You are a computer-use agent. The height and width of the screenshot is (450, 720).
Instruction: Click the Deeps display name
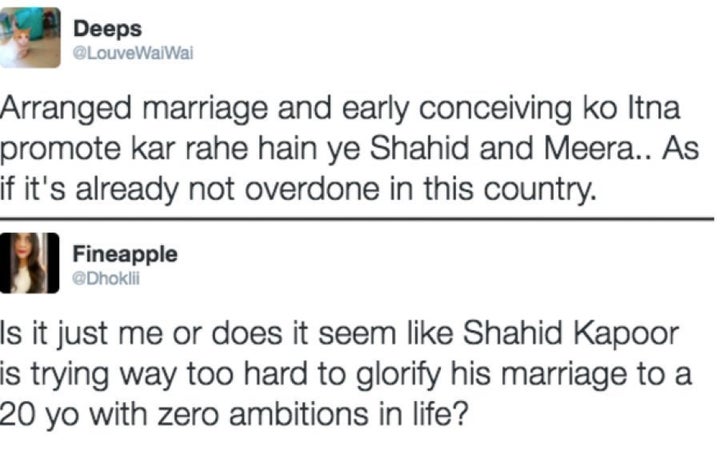[107, 29]
